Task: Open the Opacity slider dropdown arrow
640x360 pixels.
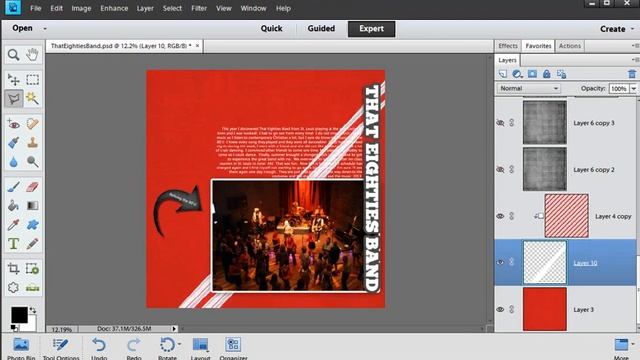Action: point(633,89)
